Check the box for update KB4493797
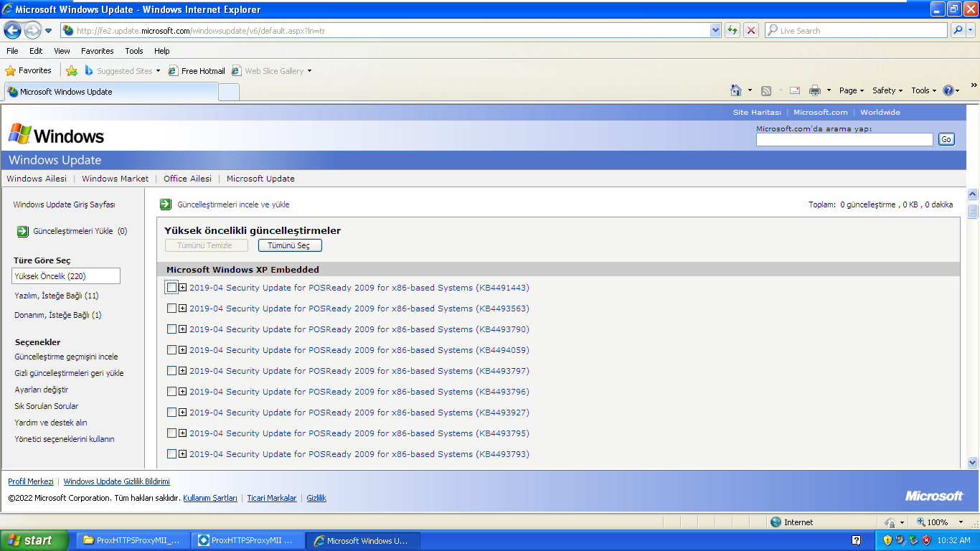Screen dimensions: 980x551 (171, 371)
